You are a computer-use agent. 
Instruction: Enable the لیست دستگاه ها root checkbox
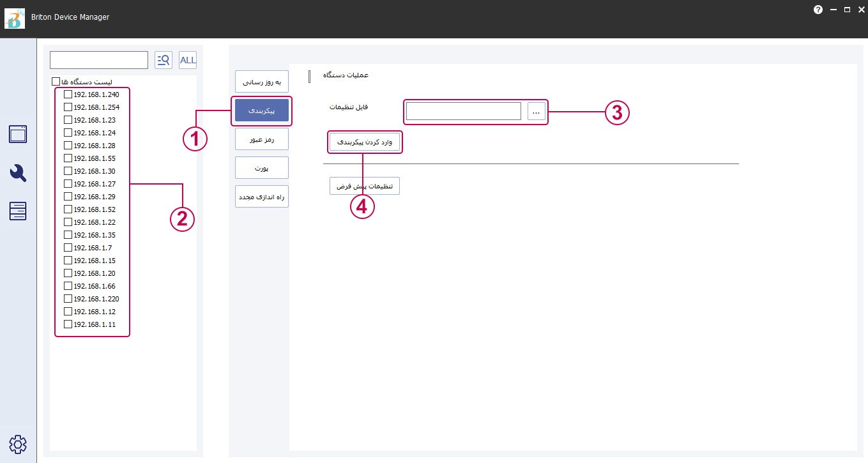click(56, 82)
